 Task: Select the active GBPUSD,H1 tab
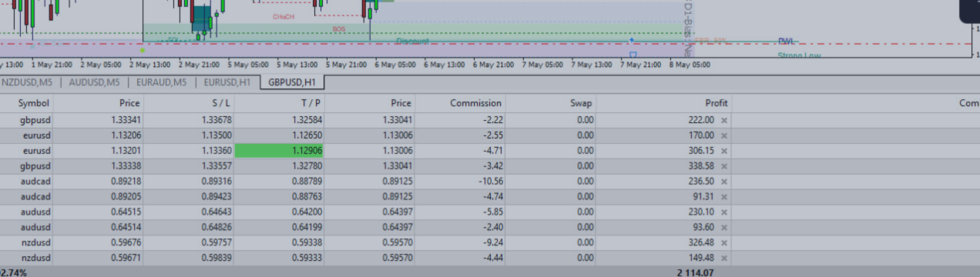point(292,82)
